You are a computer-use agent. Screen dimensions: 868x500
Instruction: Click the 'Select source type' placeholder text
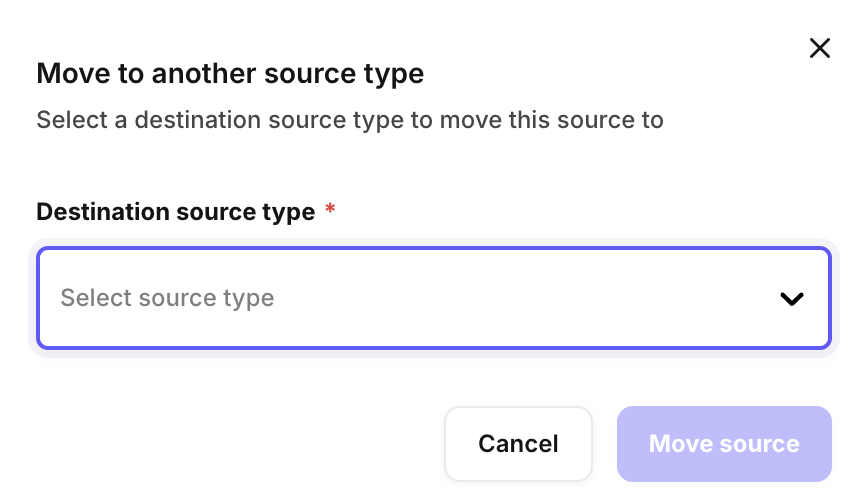click(167, 298)
